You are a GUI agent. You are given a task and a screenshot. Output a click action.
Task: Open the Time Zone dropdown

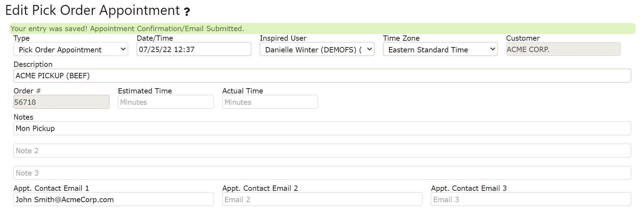[440, 50]
